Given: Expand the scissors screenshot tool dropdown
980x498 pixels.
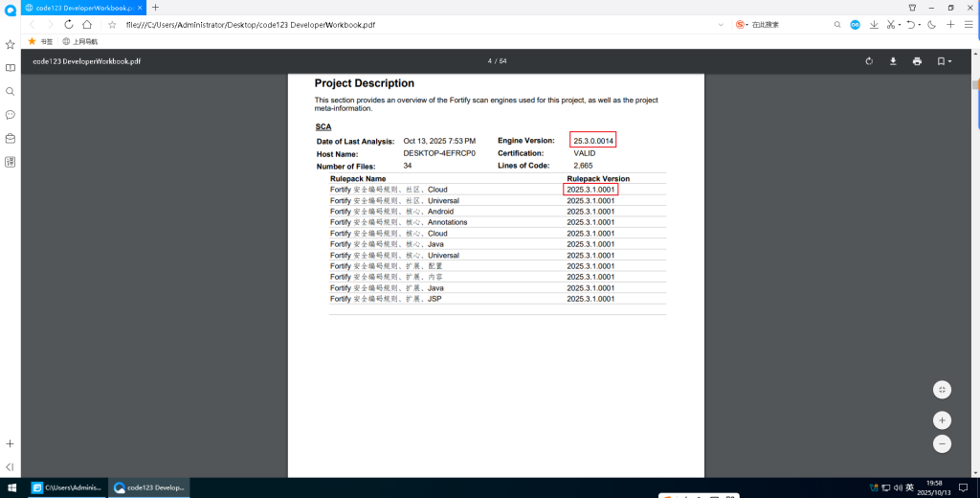Looking at the screenshot, I should click(900, 25).
